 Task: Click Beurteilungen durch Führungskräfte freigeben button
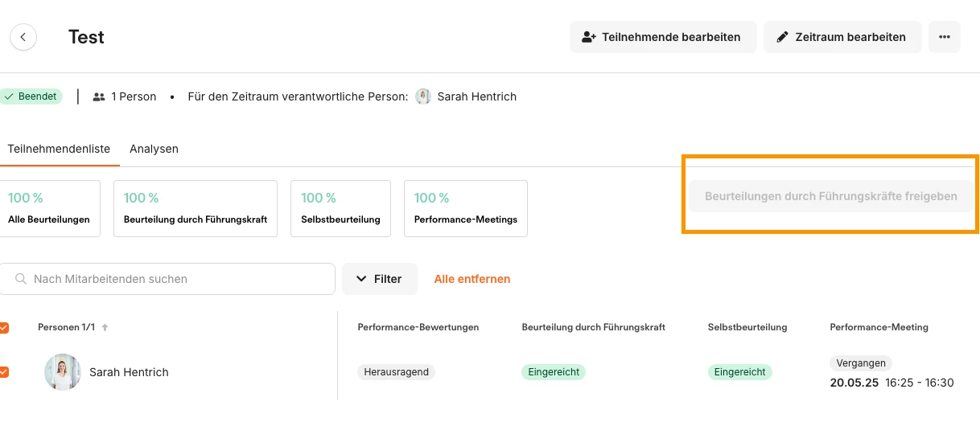(830, 196)
